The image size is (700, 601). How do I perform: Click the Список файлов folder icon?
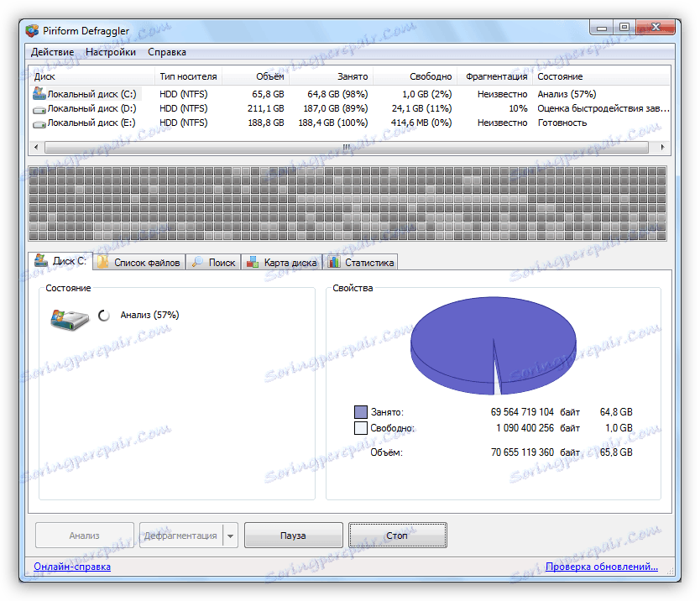[x=103, y=262]
